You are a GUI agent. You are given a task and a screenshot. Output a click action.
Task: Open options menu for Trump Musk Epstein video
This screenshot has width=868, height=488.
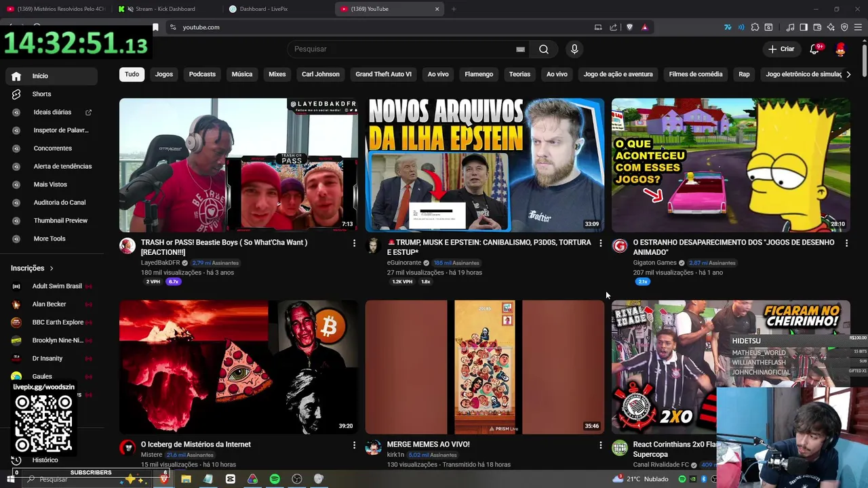pyautogui.click(x=600, y=243)
